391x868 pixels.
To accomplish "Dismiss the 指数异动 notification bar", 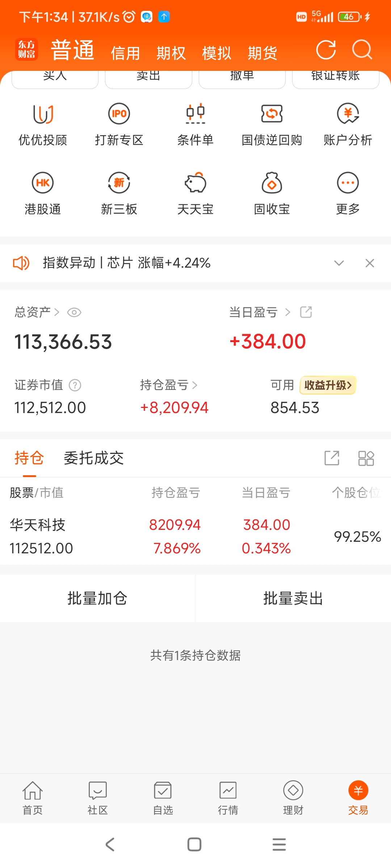I will click(370, 263).
